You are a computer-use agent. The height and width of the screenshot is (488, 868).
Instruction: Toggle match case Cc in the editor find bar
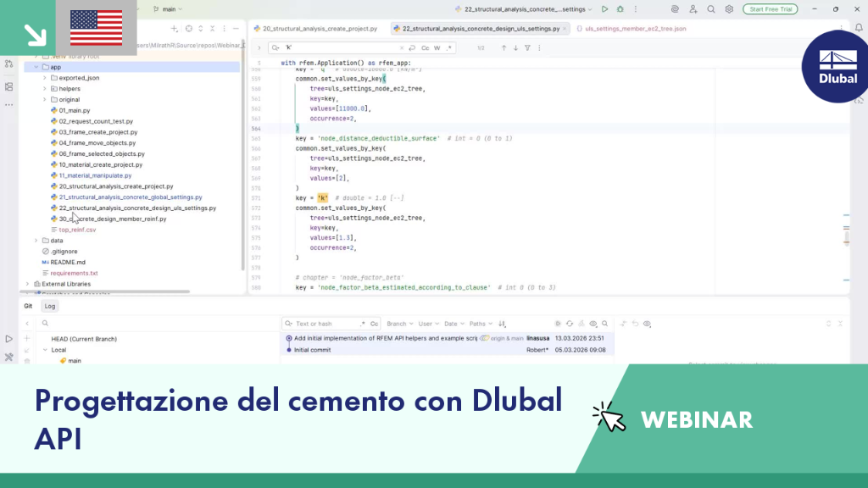[426, 48]
